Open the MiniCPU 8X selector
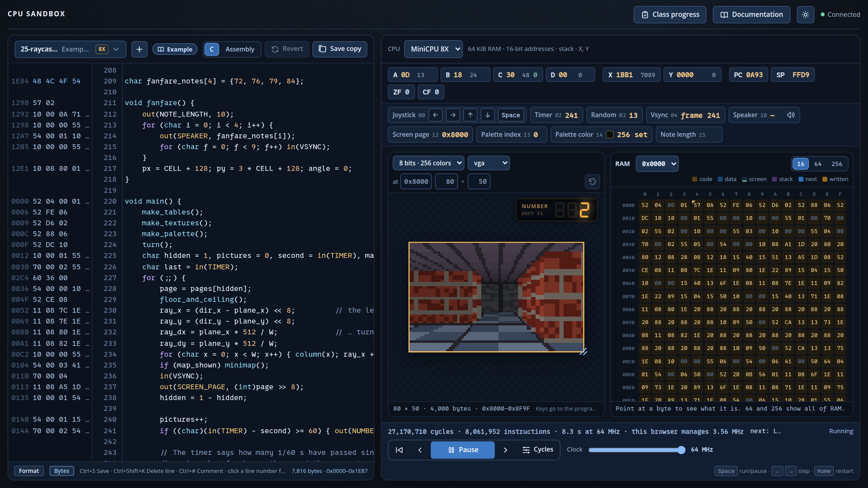This screenshot has width=868, height=488. [433, 49]
